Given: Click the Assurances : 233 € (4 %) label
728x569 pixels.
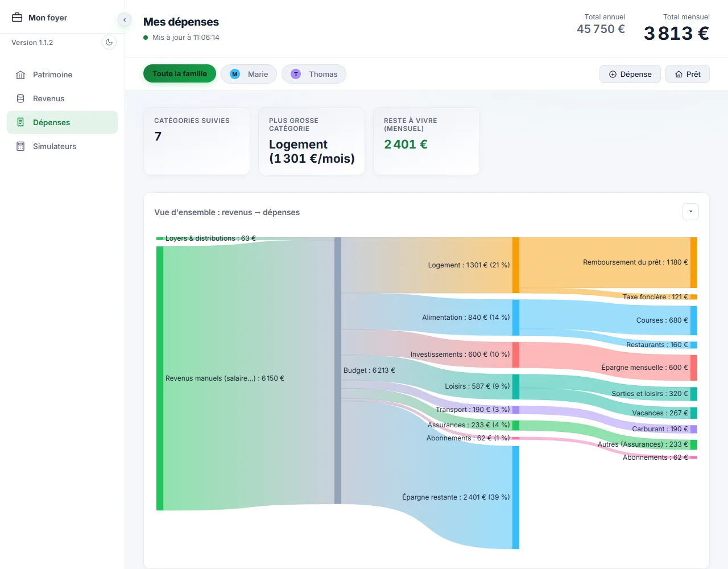Looking at the screenshot, I should pos(469,425).
